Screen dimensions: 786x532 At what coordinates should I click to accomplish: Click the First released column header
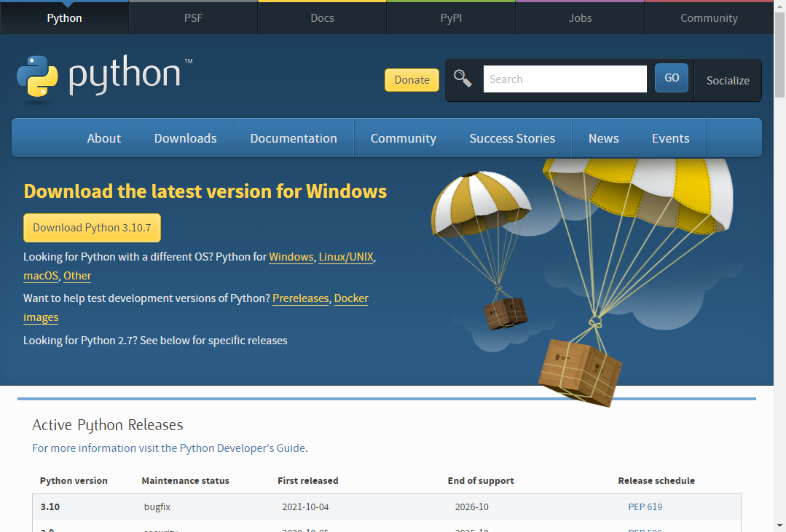pyautogui.click(x=308, y=481)
